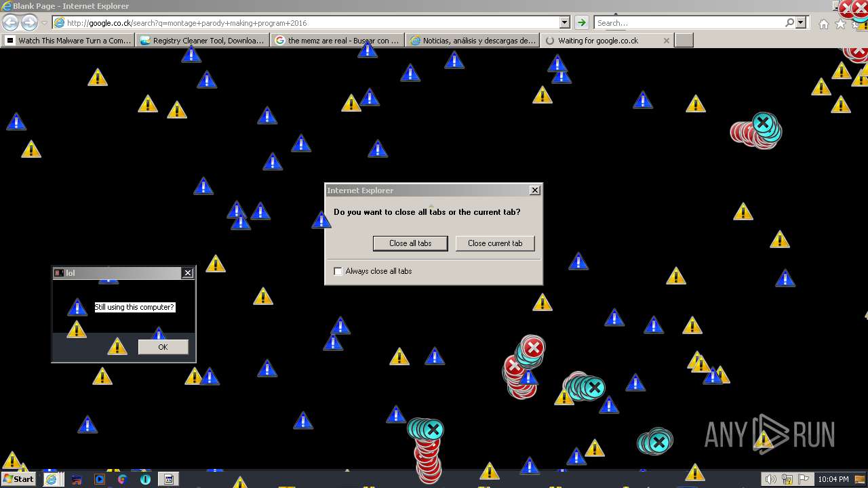This screenshot has width=868, height=488.
Task: Switch to 'Registry Cleaner Tool, Downloa...' tab
Action: [202, 41]
